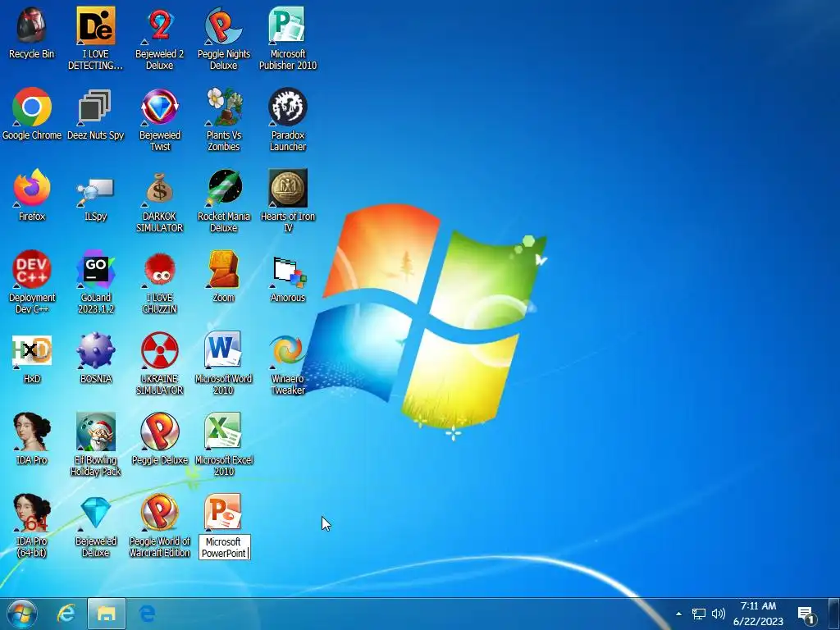The image size is (840, 630).
Task: Open the network status tray icon
Action: [699, 614]
